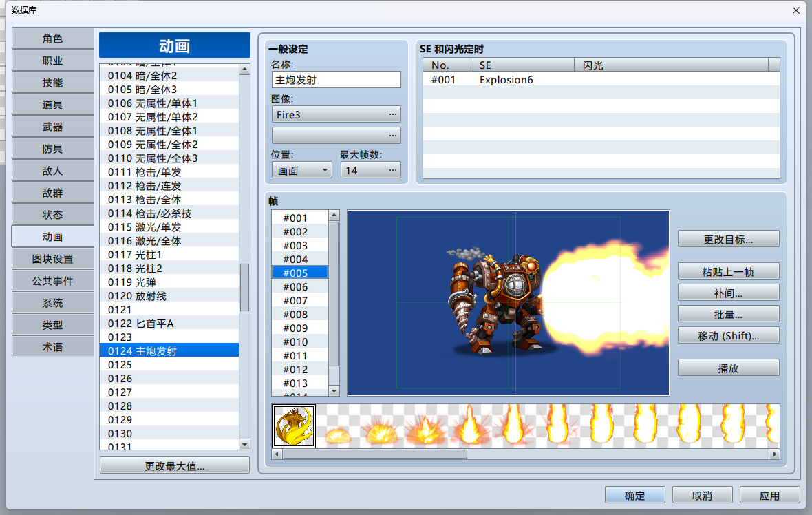Select animation 0119 光弹
Screen dimensions: 812x515
tap(169, 282)
